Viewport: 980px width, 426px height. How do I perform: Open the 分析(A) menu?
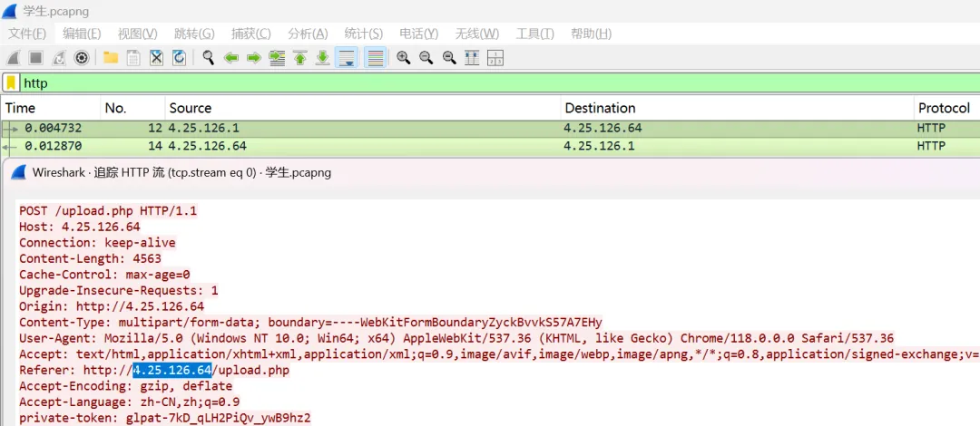coord(308,34)
